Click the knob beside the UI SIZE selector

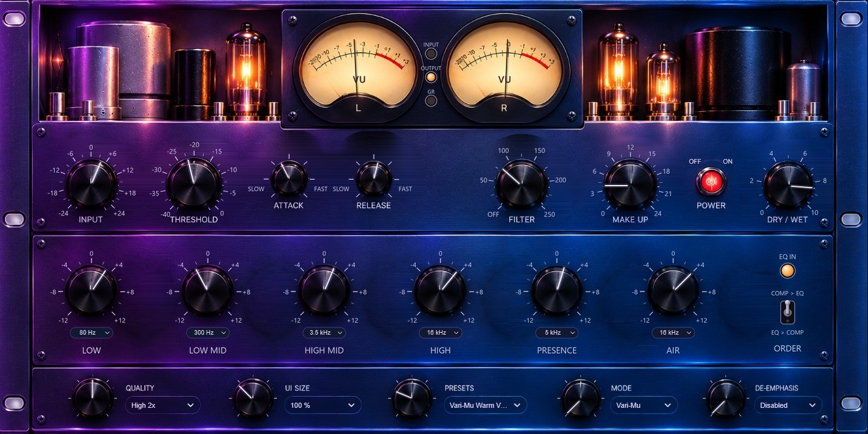[254, 398]
